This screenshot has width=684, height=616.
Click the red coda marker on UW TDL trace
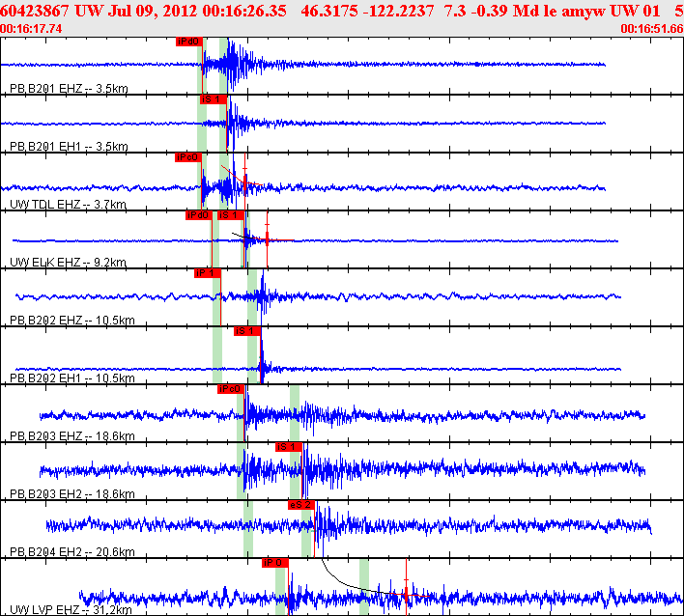click(x=244, y=181)
